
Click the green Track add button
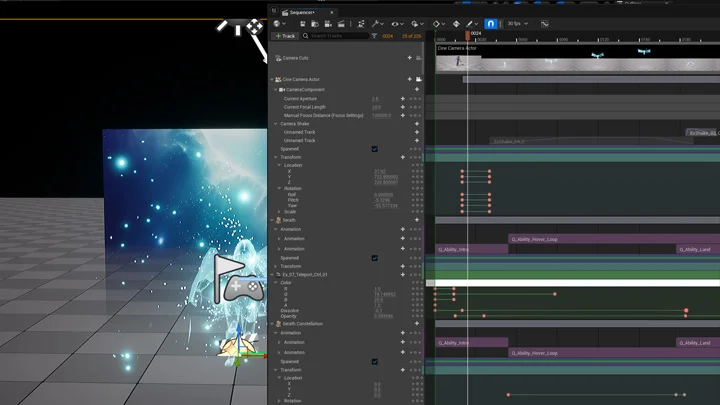click(285, 36)
